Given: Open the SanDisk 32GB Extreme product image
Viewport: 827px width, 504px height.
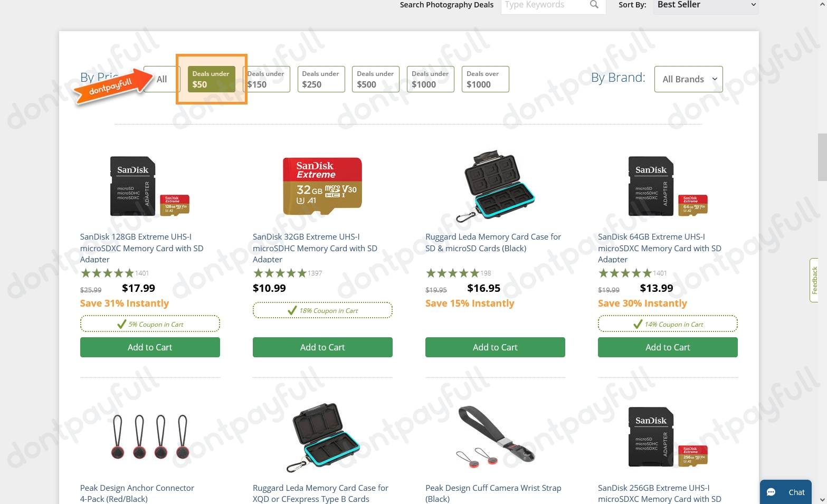Looking at the screenshot, I should pos(322,186).
